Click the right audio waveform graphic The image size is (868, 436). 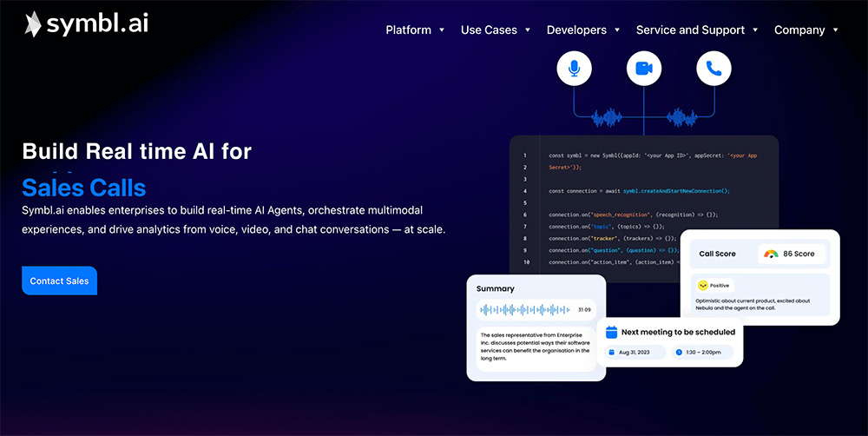coord(682,117)
